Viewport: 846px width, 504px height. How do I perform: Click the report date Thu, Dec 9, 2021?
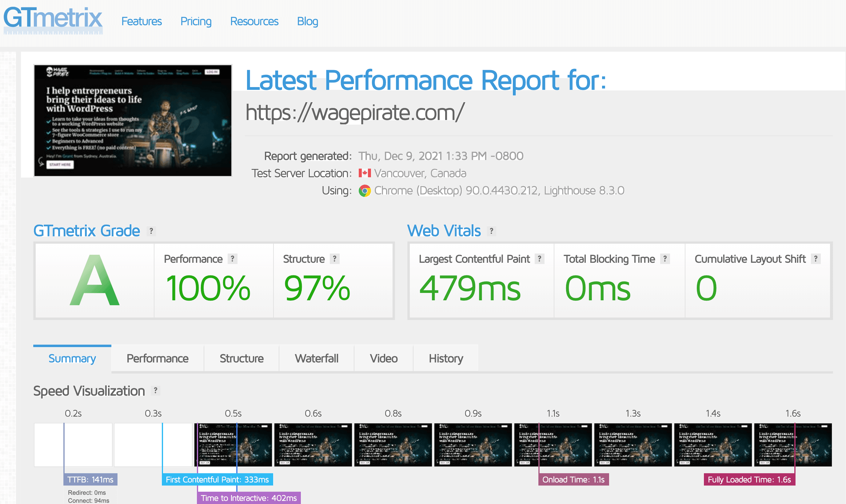(441, 156)
